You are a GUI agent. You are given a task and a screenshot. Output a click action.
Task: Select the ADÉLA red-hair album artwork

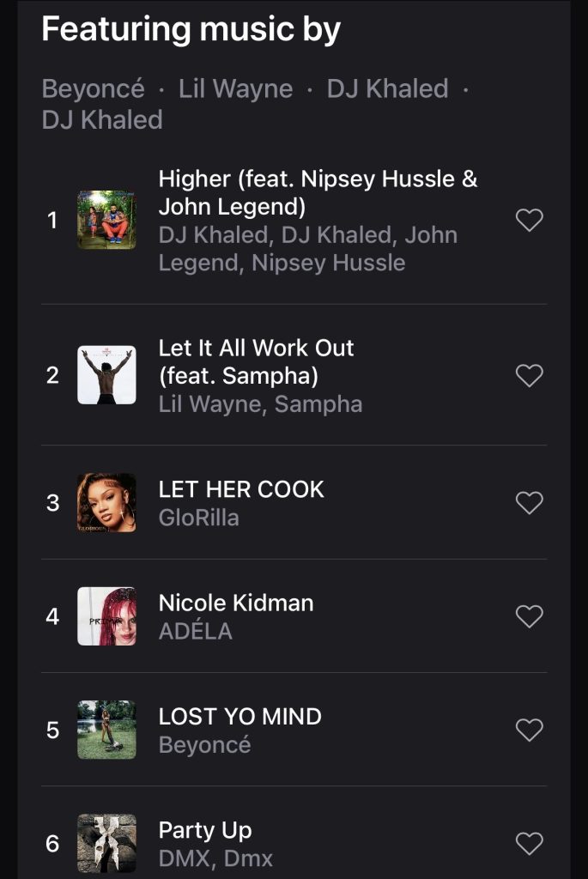106,616
